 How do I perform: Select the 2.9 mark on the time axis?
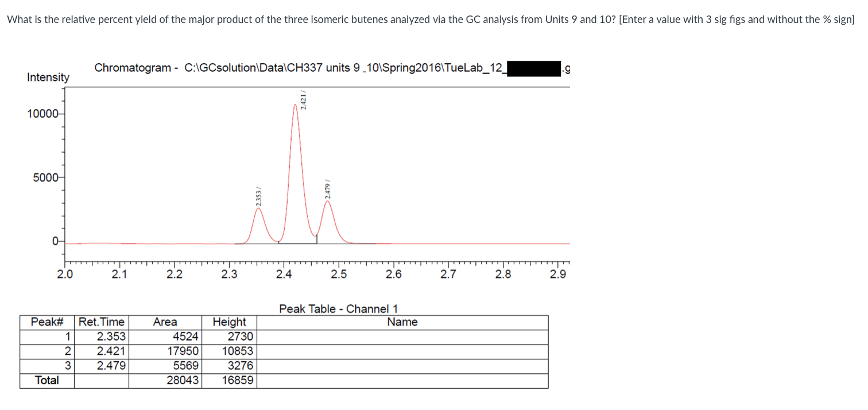[x=557, y=274]
